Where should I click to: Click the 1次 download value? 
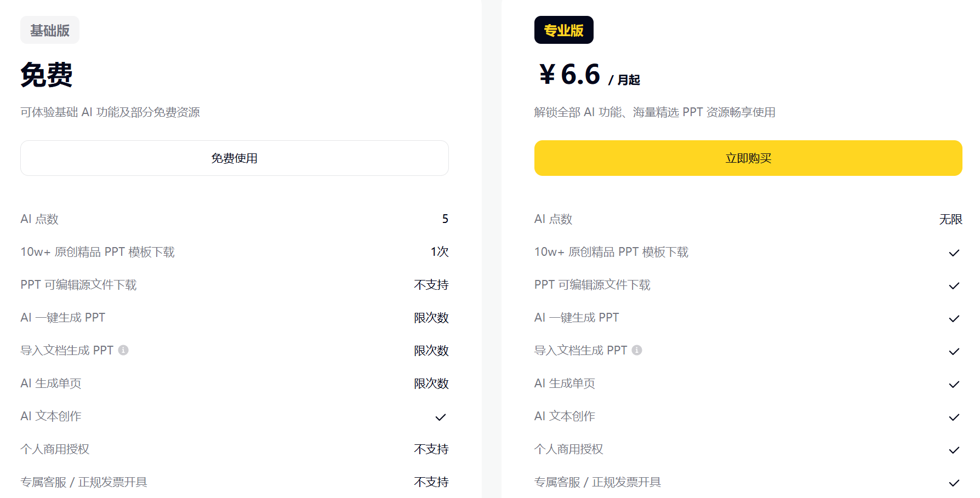[x=440, y=252]
